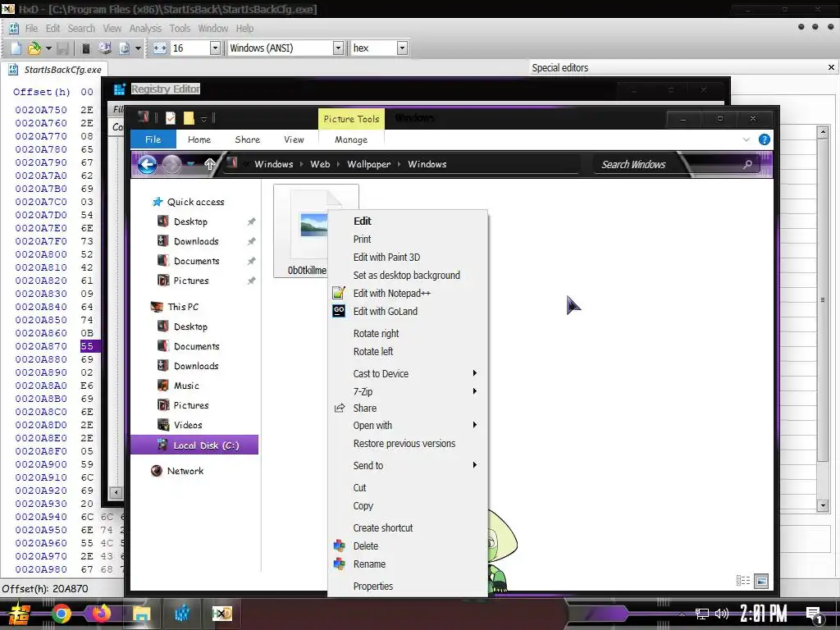Open Firefox from the taskbar
Screen dimensions: 840x630
click(101, 614)
